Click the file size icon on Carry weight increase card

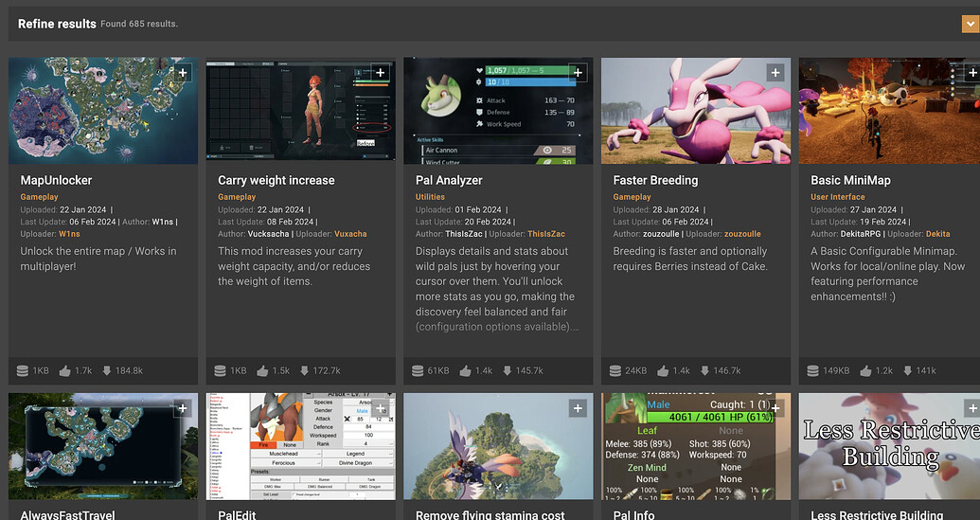(x=220, y=370)
